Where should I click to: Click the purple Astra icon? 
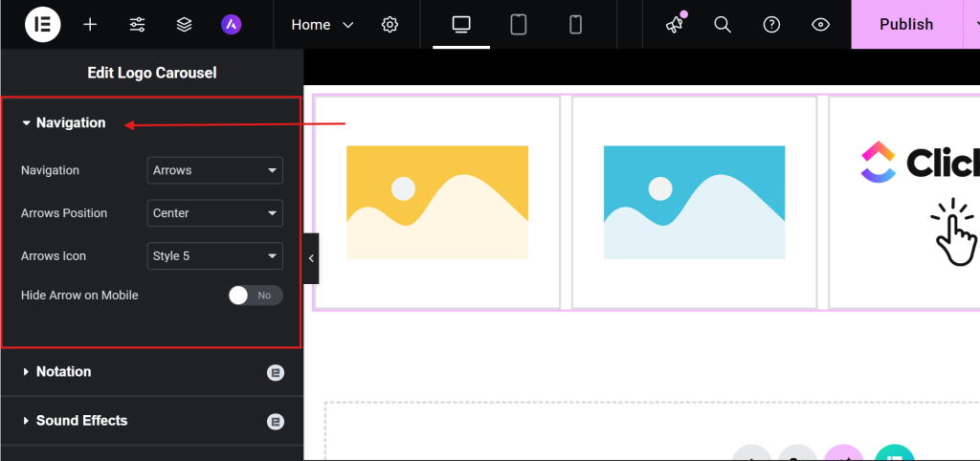click(x=232, y=24)
